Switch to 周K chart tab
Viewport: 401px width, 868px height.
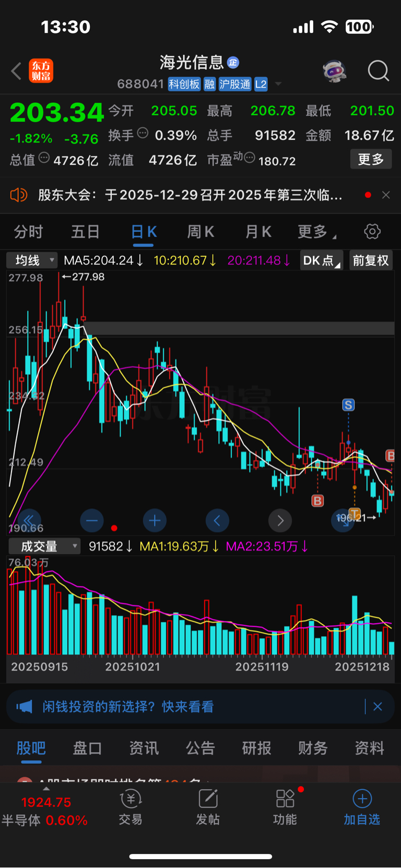[x=201, y=232]
